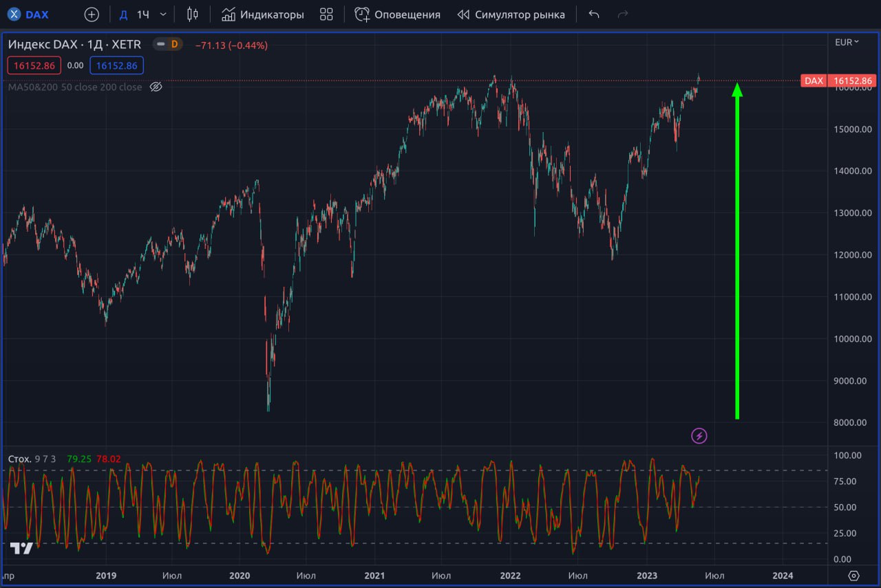This screenshot has height=588, width=881.
Task: Click the 13000.00 price axis label
Action: coord(853,213)
